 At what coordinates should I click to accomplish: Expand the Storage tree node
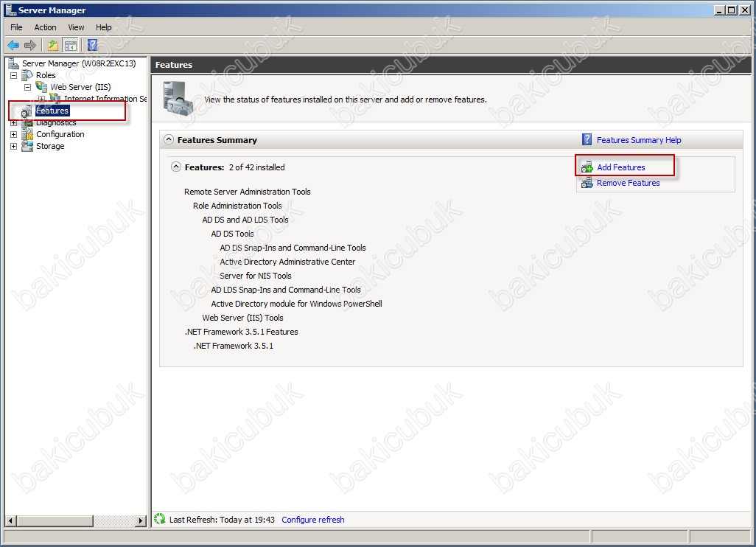[x=13, y=146]
